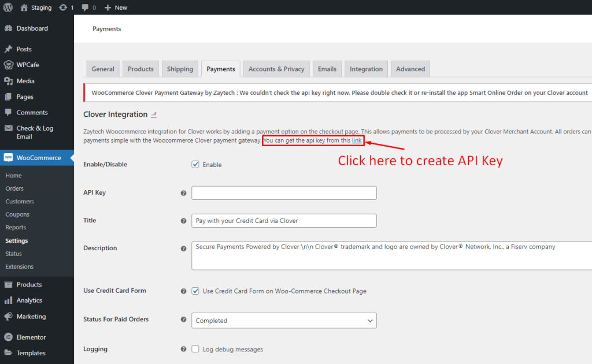Click the Posts pin icon
Viewport: 592px width, 364px height.
(8, 49)
